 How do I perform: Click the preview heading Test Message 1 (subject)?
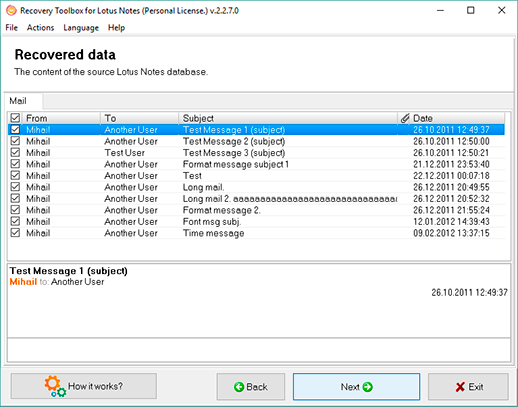pos(68,271)
